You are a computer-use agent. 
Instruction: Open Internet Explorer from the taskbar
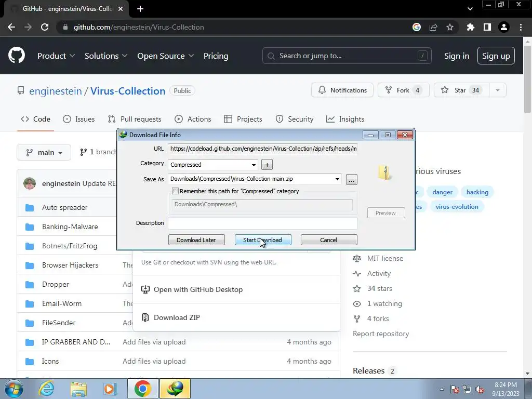[46, 389]
